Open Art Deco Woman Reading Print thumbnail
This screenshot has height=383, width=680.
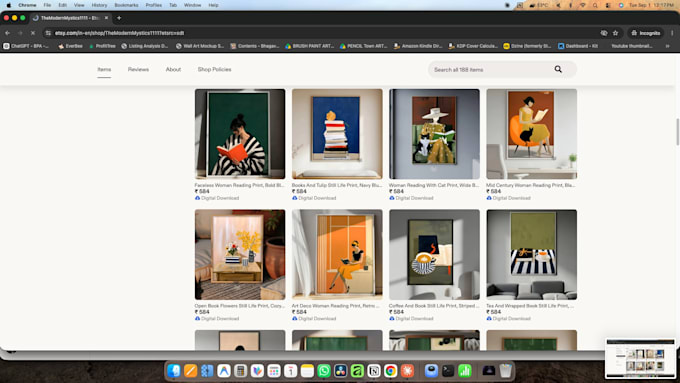pyautogui.click(x=337, y=255)
